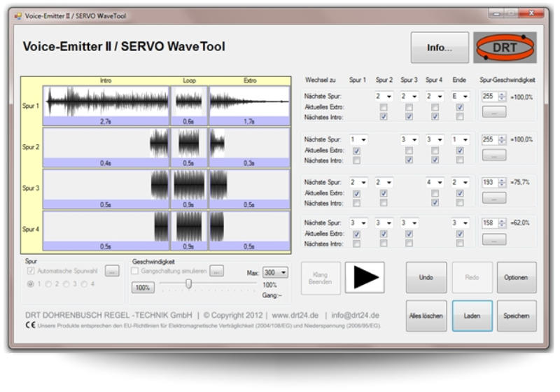Screen dimensions: 560x392
Task: Toggle Spur 1 Nächstes Intro checkbox under Spur 2
Action: click(x=384, y=117)
